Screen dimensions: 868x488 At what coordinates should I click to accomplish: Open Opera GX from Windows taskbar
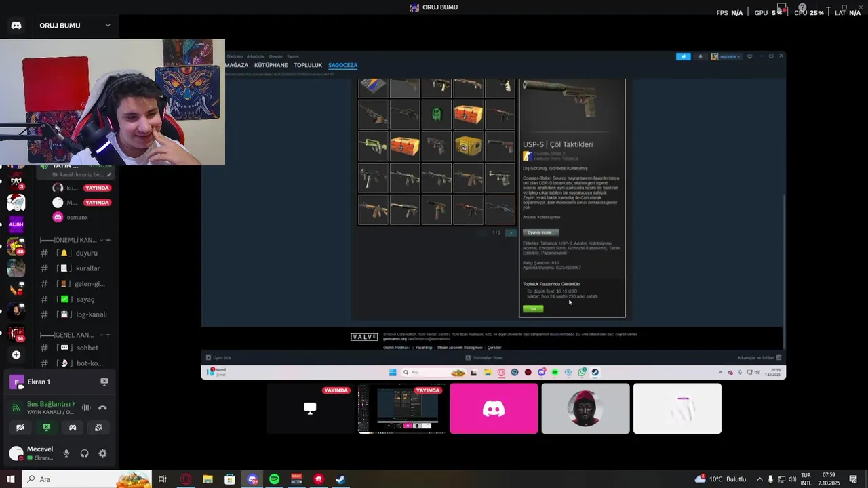pos(186,479)
